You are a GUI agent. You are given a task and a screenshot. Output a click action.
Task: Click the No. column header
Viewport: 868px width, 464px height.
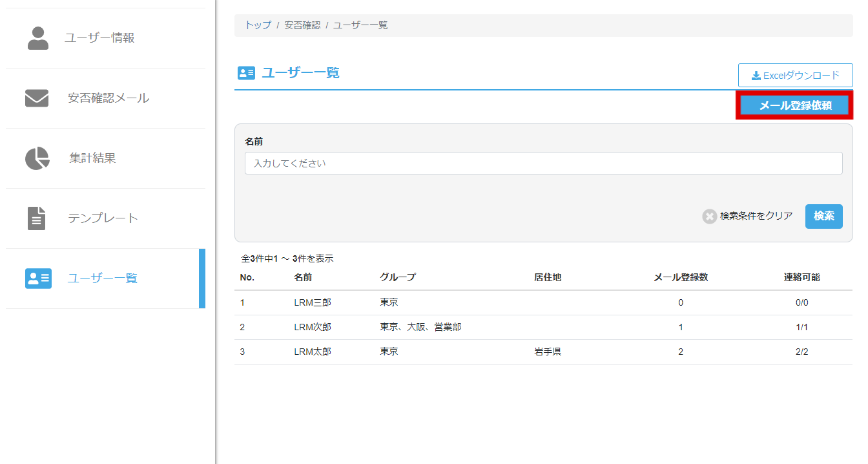tap(247, 277)
